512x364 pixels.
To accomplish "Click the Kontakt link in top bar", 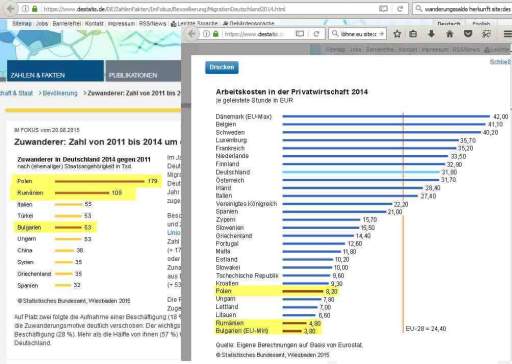I will coord(94,24).
